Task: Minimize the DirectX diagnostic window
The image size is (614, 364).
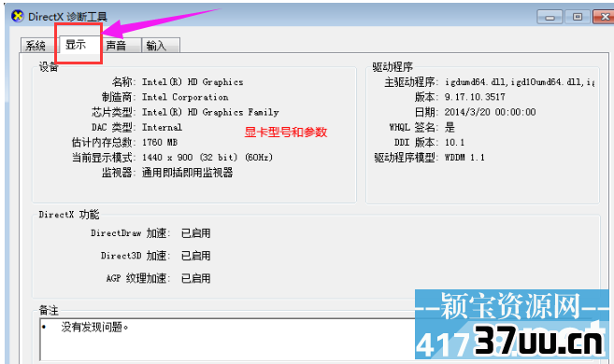Action: tap(550, 17)
